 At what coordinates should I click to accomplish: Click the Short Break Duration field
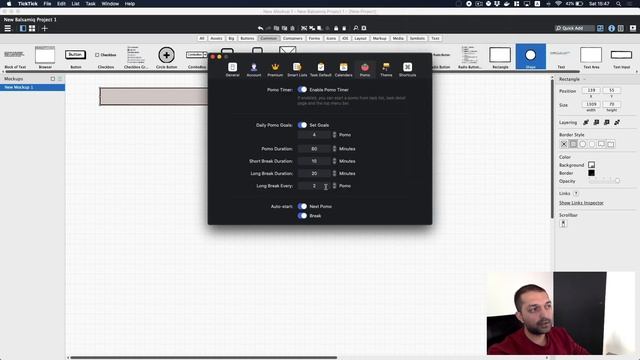[x=314, y=161]
